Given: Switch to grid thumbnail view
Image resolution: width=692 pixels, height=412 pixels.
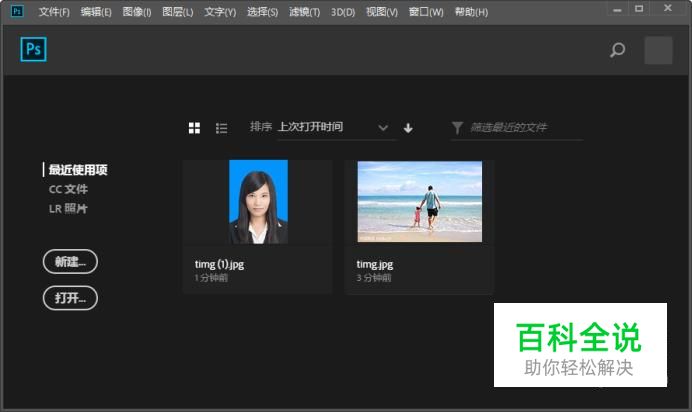Looking at the screenshot, I should click(x=194, y=128).
